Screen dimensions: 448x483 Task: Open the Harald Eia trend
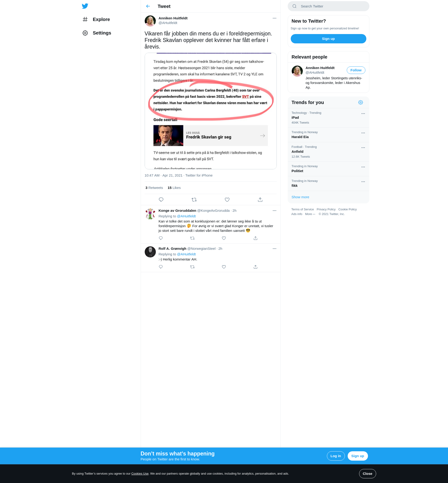tap(328, 135)
